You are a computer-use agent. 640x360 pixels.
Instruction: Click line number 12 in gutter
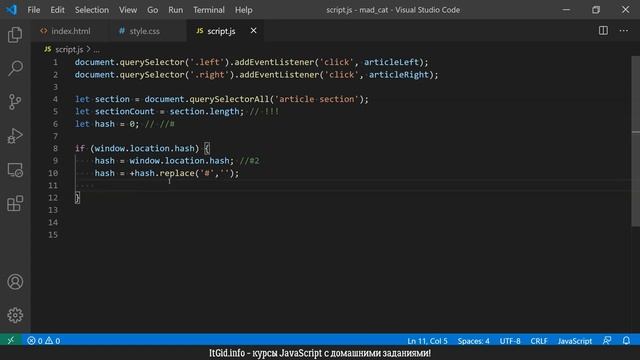pyautogui.click(x=53, y=198)
